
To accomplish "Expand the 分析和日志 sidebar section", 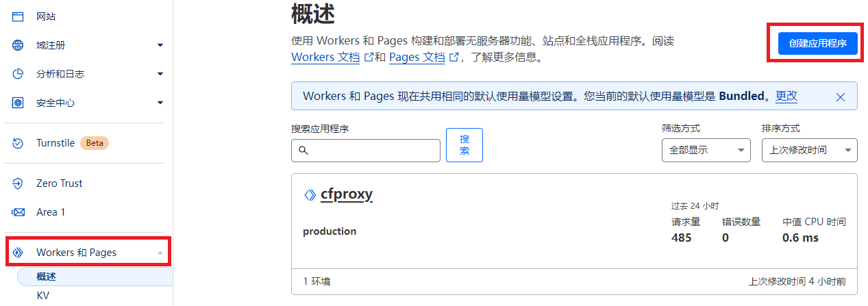I will [160, 74].
